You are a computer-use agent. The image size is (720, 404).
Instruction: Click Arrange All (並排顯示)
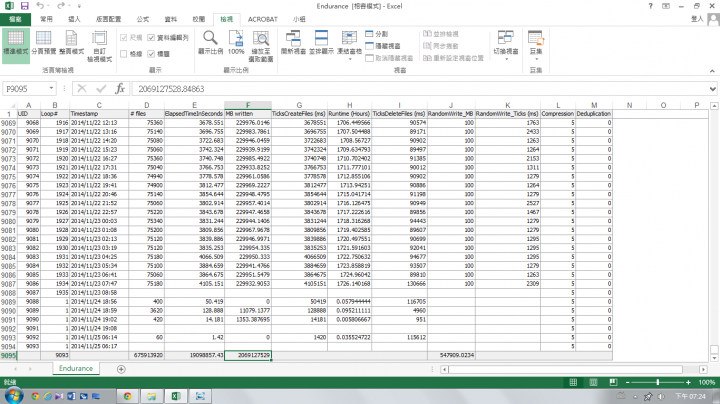[321, 43]
